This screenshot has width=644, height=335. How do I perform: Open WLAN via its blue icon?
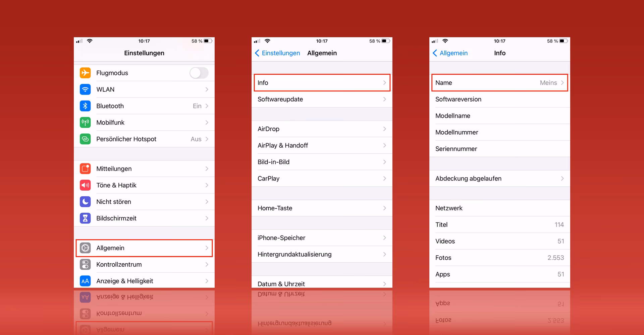(85, 89)
